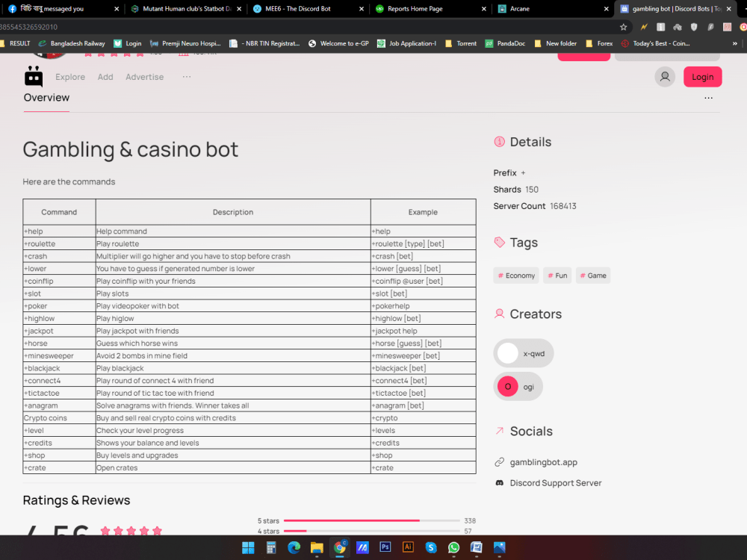Click the Tags label icon

click(499, 243)
